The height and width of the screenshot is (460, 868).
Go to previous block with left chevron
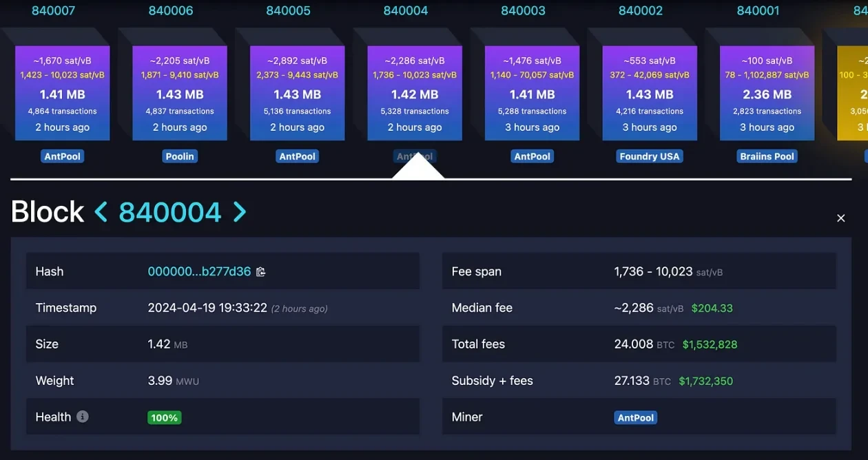[x=101, y=212]
